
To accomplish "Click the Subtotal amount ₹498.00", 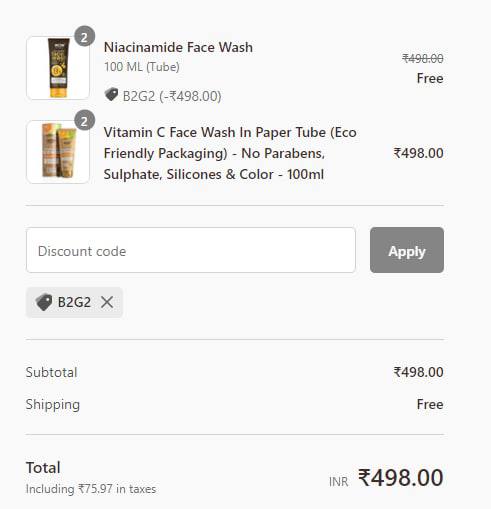I will (418, 372).
